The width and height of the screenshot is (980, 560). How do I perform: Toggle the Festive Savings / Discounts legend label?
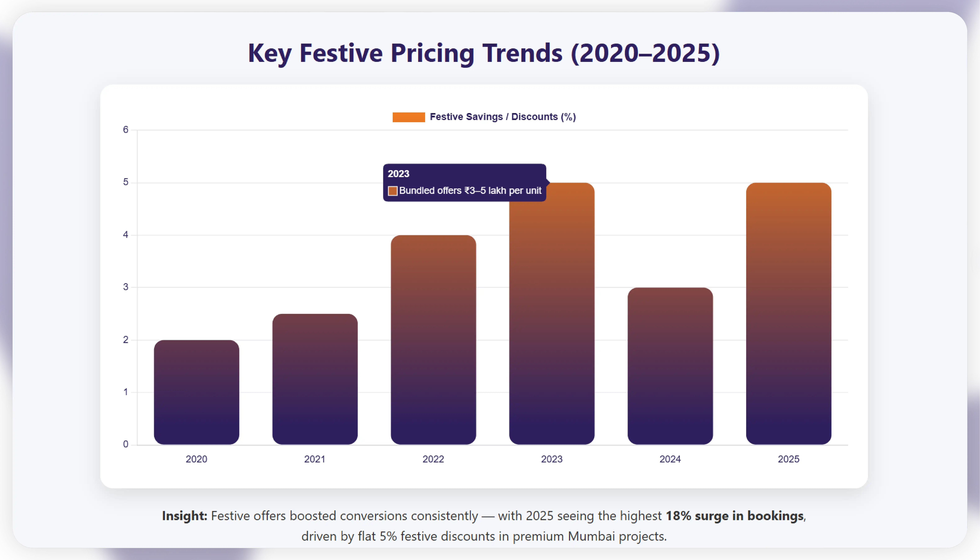click(503, 117)
